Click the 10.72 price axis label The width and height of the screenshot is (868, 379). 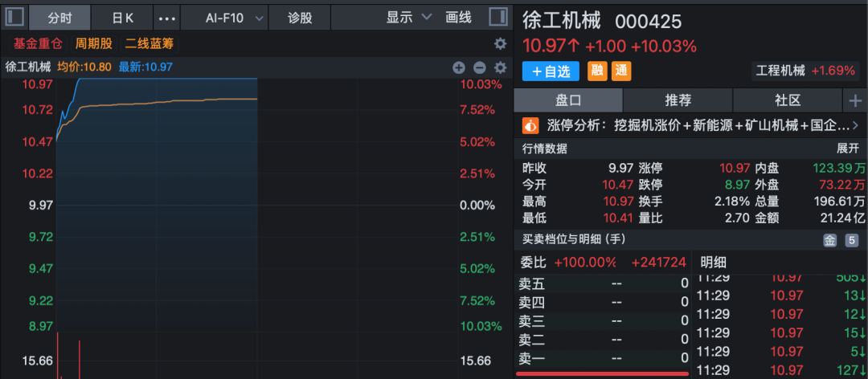coord(38,109)
